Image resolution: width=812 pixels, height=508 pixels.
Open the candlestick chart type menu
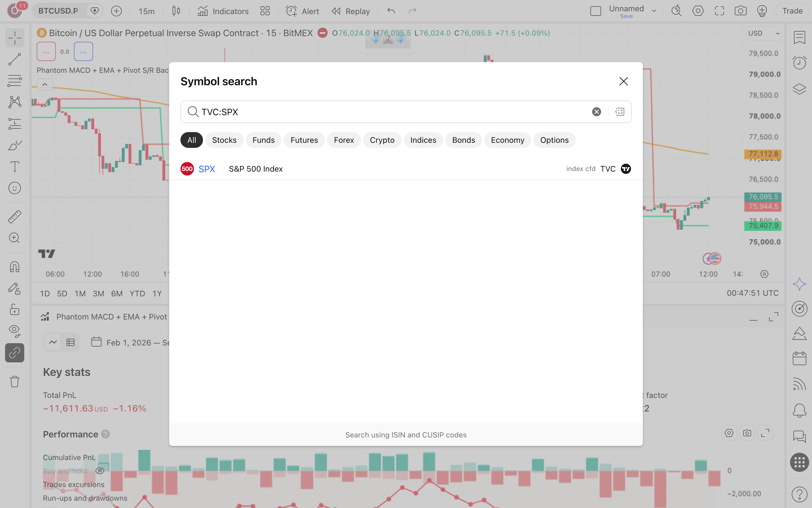coord(176,11)
